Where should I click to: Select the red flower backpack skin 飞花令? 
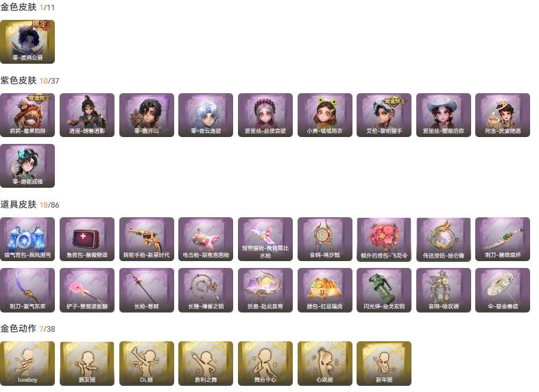384,239
